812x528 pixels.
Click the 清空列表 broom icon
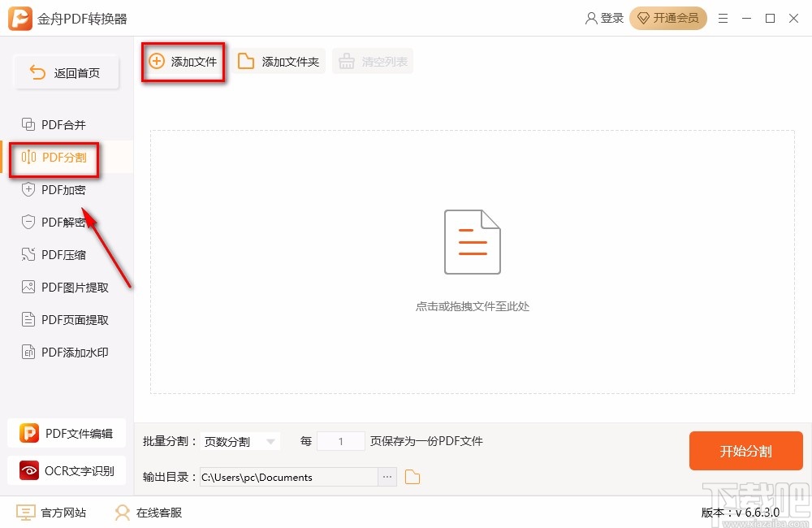347,61
